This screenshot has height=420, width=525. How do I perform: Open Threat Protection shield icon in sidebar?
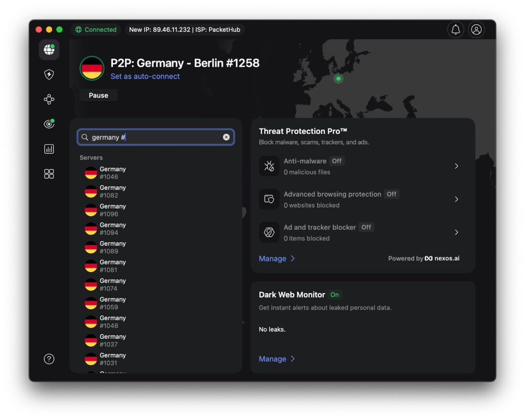(49, 74)
